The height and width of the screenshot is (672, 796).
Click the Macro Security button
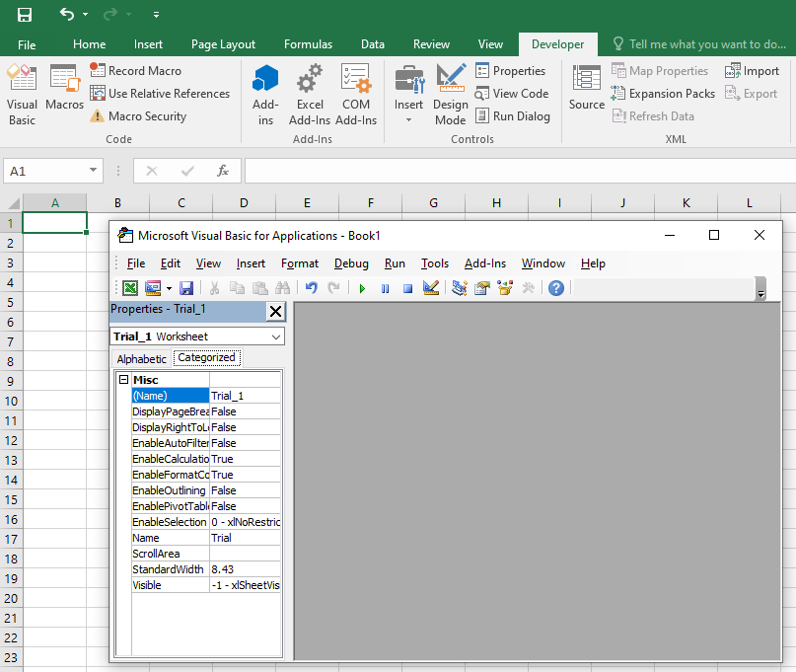[x=146, y=116]
